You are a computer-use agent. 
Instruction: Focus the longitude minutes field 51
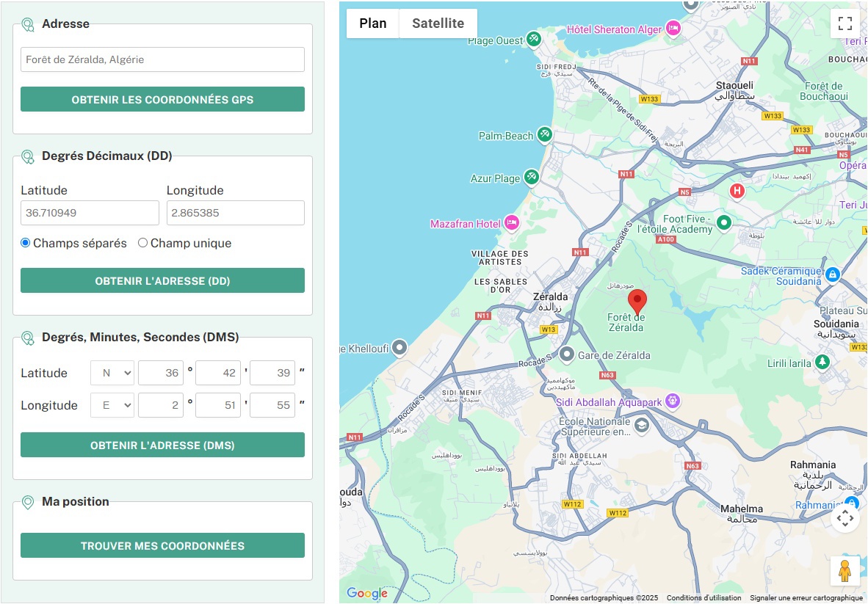point(218,405)
